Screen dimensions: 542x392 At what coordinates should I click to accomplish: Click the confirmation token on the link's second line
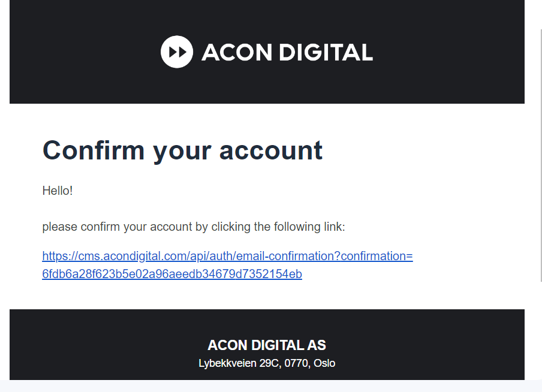[172, 275]
